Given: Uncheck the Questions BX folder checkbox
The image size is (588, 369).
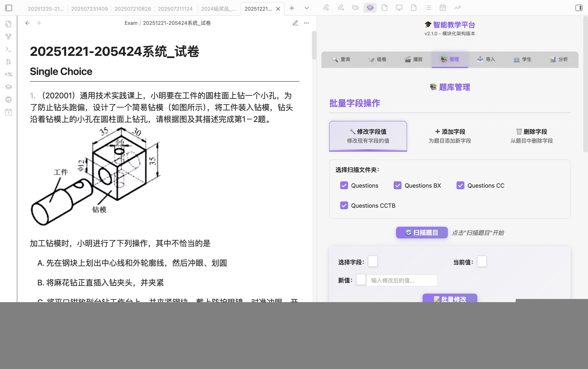Looking at the screenshot, I should (x=397, y=185).
